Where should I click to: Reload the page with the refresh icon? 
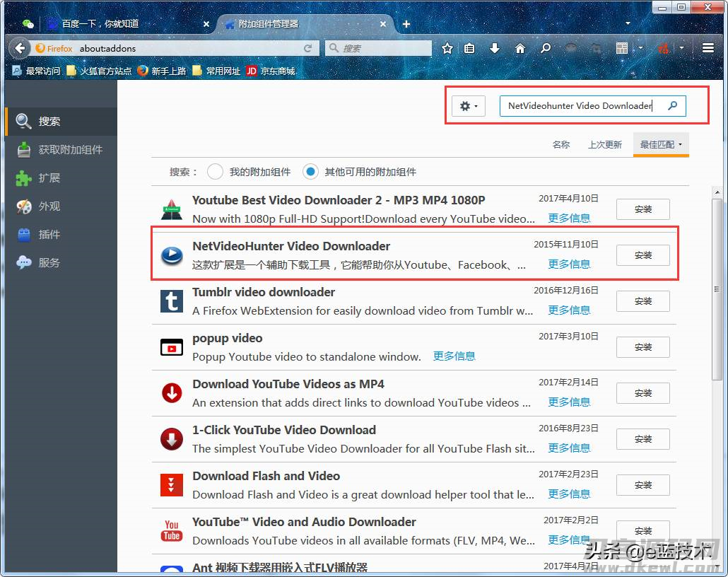coord(307,48)
